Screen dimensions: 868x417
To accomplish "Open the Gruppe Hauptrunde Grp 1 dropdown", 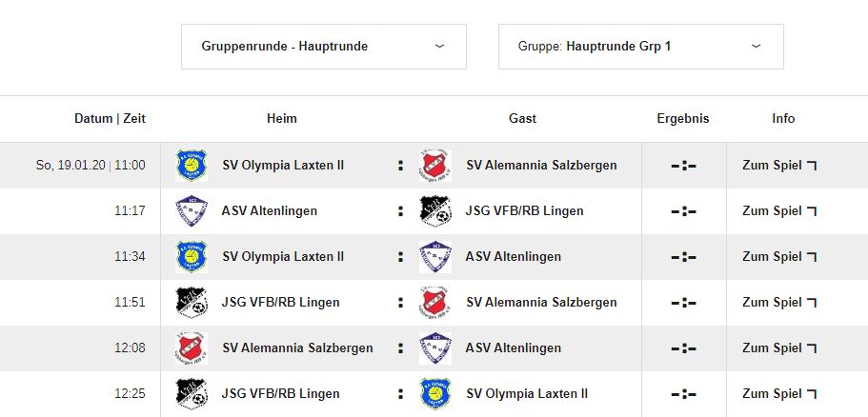I will pyautogui.click(x=641, y=47).
